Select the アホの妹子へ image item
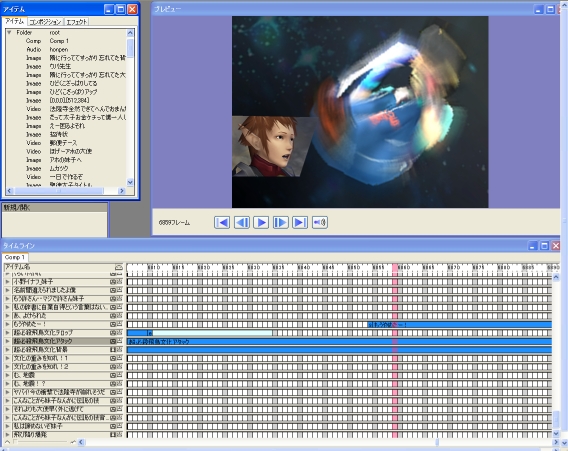 66,160
